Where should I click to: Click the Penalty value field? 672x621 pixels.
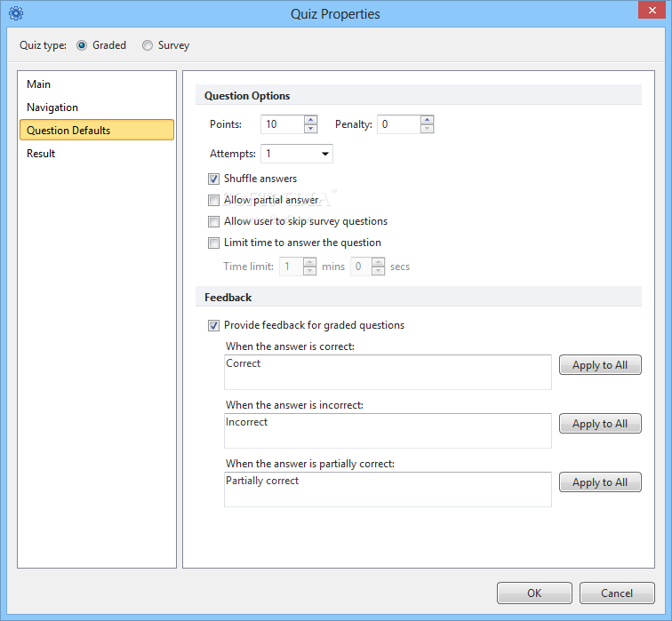pos(399,124)
